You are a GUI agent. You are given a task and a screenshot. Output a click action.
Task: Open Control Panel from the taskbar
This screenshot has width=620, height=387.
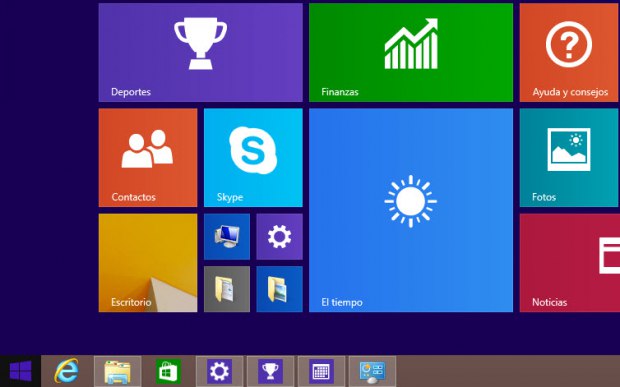[x=372, y=371]
